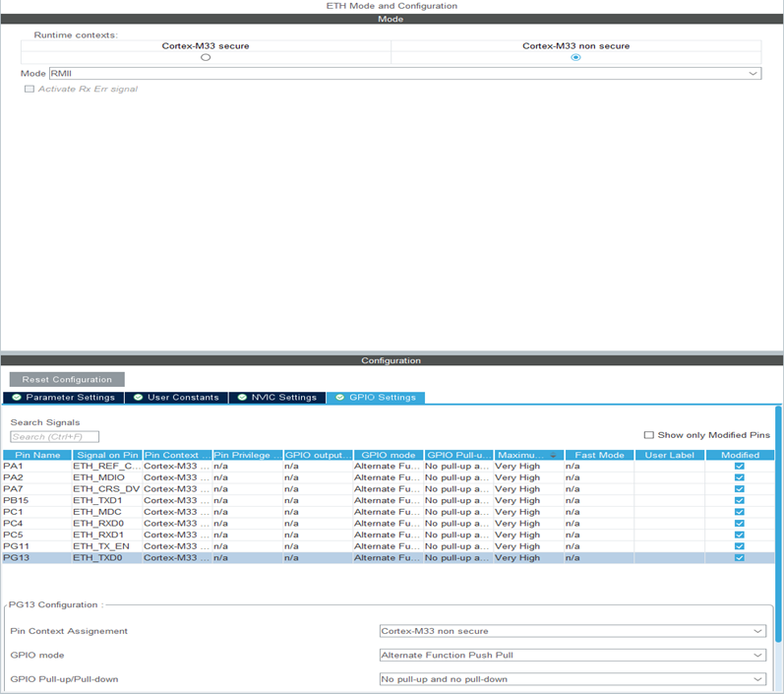Sort by GPIO mode column header
Screen dimensions: 784x694
pyautogui.click(x=389, y=455)
